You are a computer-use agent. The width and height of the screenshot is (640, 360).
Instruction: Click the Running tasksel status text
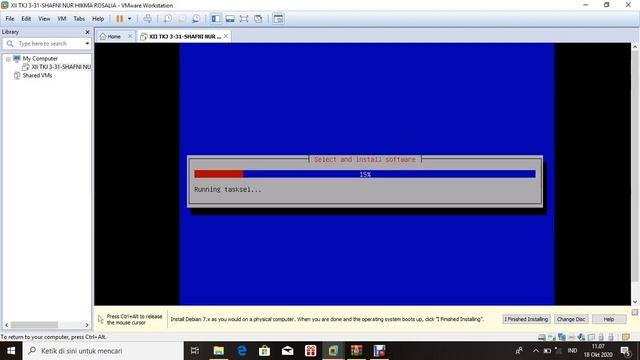[x=228, y=189]
